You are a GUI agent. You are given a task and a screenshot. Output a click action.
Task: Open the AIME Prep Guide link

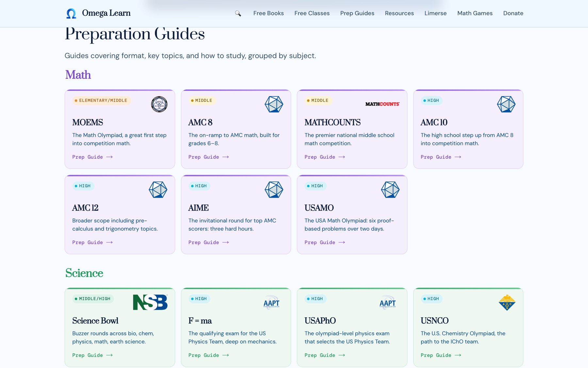[208, 242]
